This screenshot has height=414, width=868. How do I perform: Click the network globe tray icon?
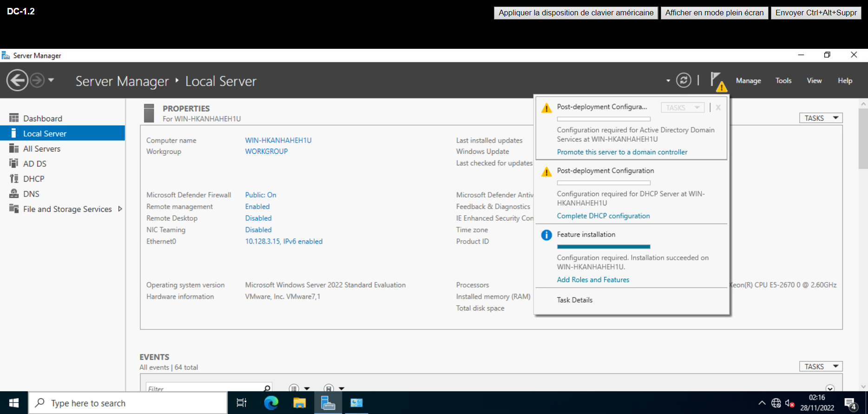tap(776, 403)
